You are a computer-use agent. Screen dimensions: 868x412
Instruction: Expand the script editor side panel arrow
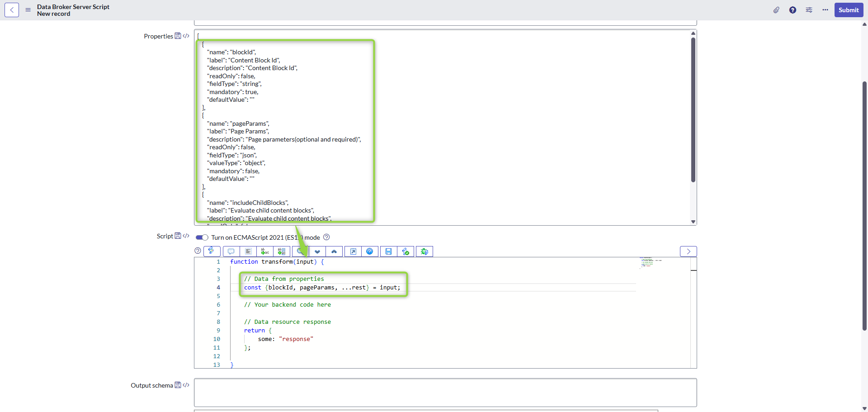[688, 251]
